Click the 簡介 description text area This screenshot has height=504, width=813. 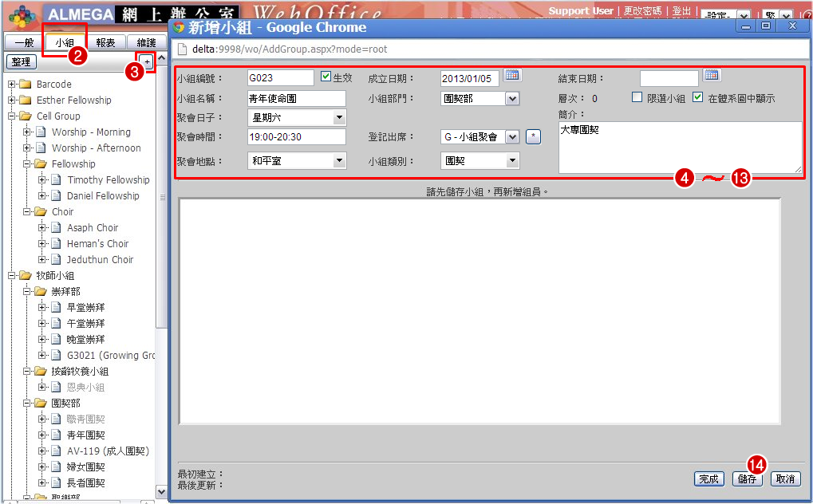tap(680, 148)
